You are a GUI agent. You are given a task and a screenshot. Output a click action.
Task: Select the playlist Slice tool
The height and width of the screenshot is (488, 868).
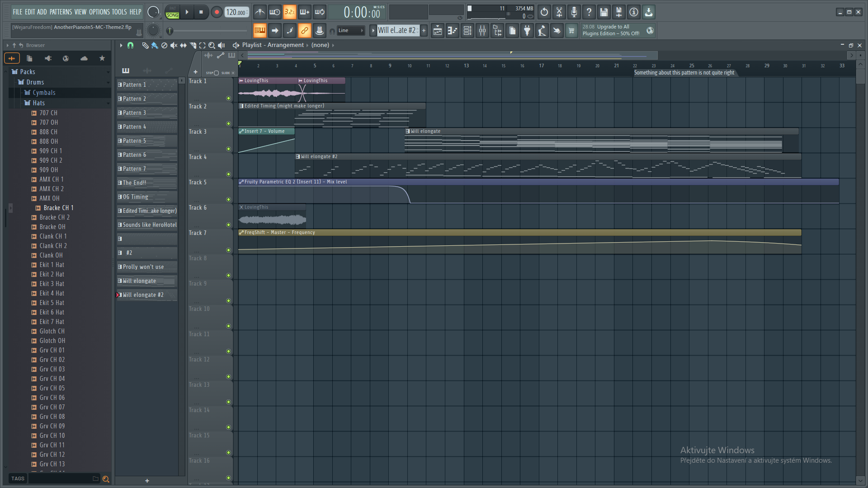click(x=193, y=45)
